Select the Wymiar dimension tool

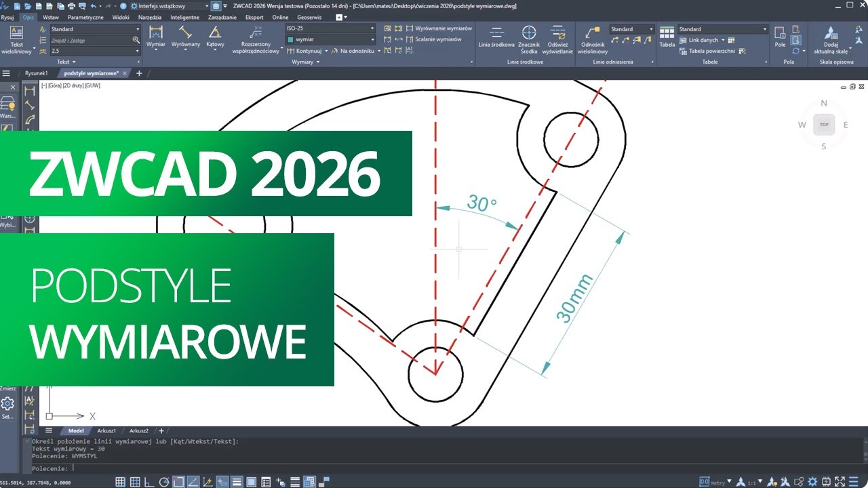[156, 37]
